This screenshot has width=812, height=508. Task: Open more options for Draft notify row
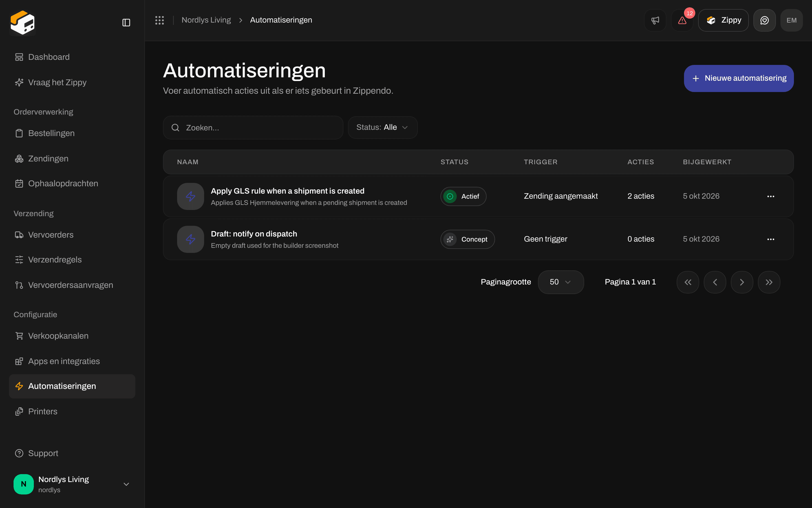coord(771,239)
